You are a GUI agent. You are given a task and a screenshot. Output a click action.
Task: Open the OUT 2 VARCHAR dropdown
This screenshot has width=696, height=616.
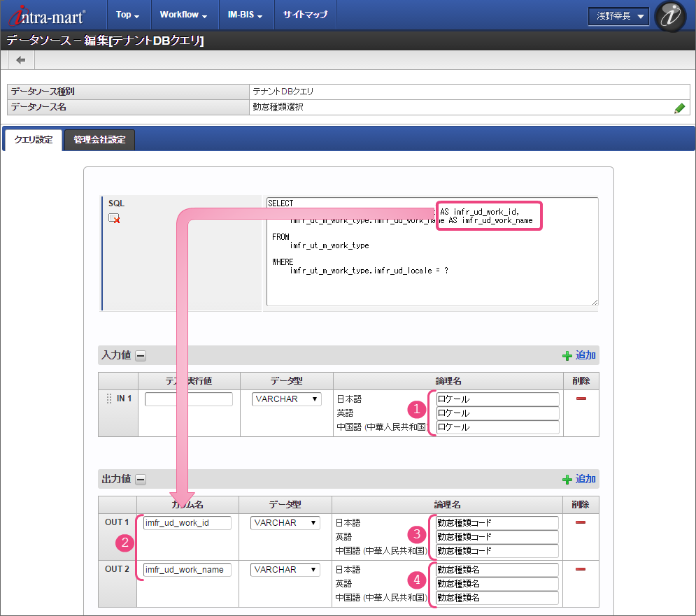[285, 570]
